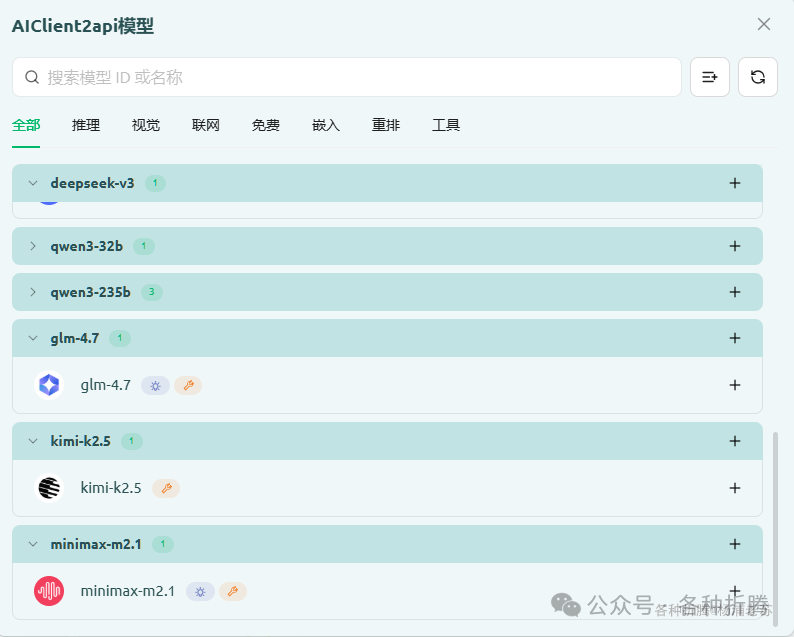Collapse the minimax-m2.1 group
Screen dimensions: 794x637
[33, 544]
